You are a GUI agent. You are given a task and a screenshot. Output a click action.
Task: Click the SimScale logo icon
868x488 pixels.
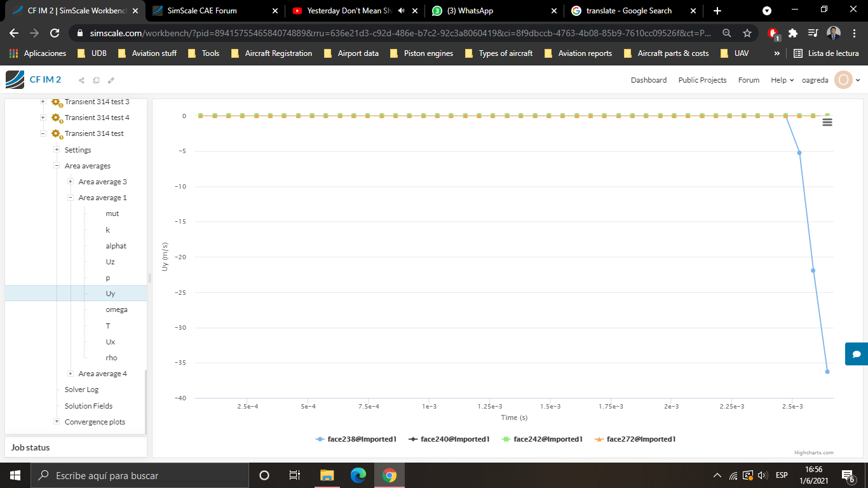click(15, 79)
